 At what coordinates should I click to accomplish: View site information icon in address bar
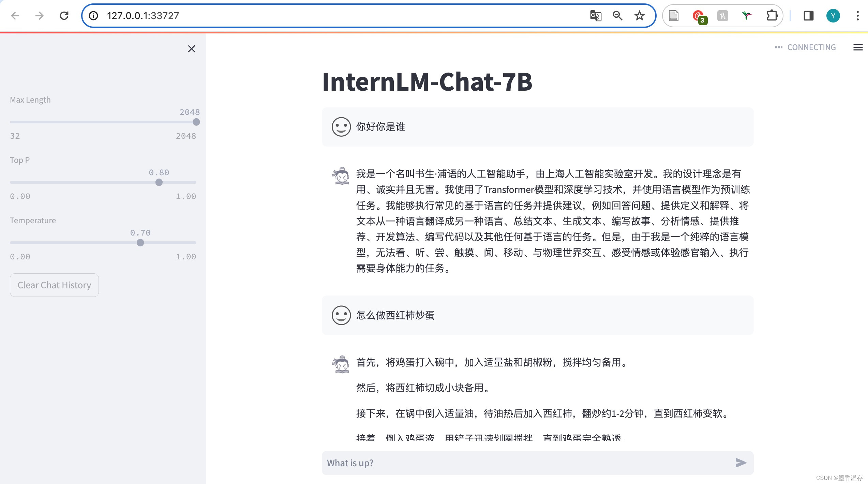pos(93,16)
